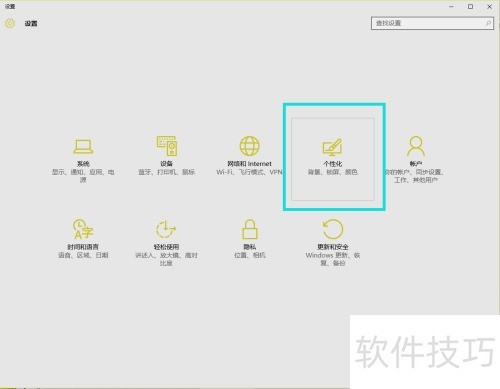
Task: Click the 位置、相机 description text
Action: pyautogui.click(x=250, y=255)
